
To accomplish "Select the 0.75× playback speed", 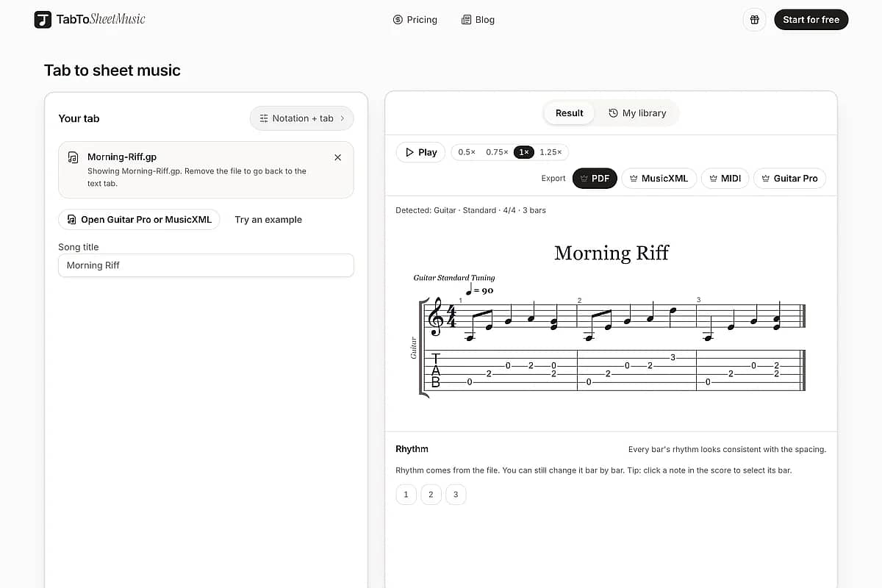I will tap(497, 152).
